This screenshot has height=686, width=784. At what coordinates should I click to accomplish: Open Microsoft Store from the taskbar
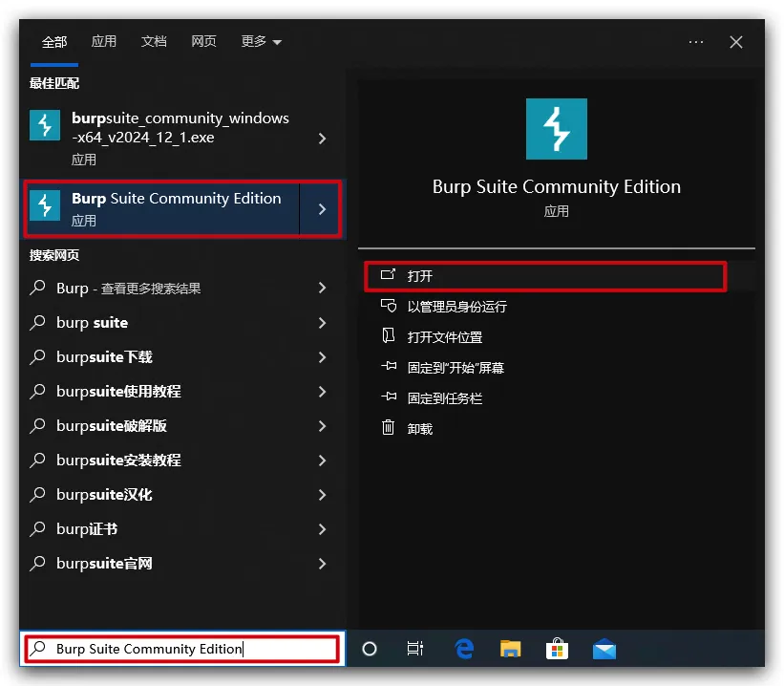click(557, 649)
